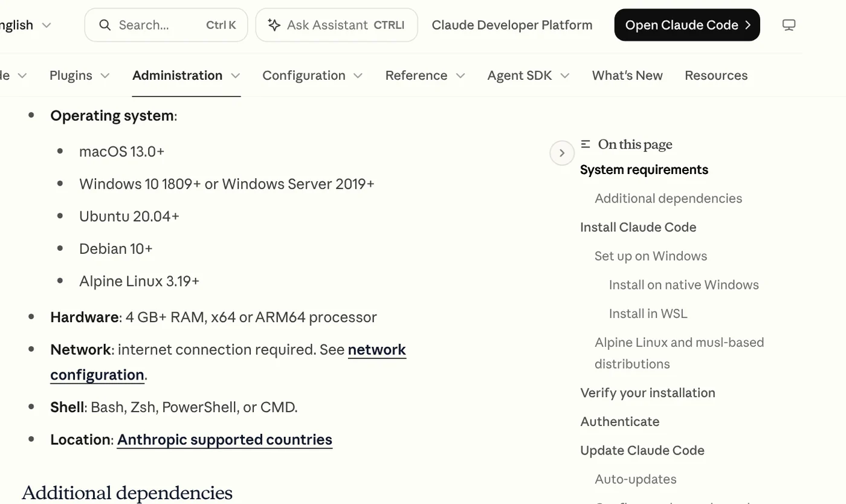This screenshot has width=846, height=504.
Task: Open the Reference tab label
Action: point(416,76)
